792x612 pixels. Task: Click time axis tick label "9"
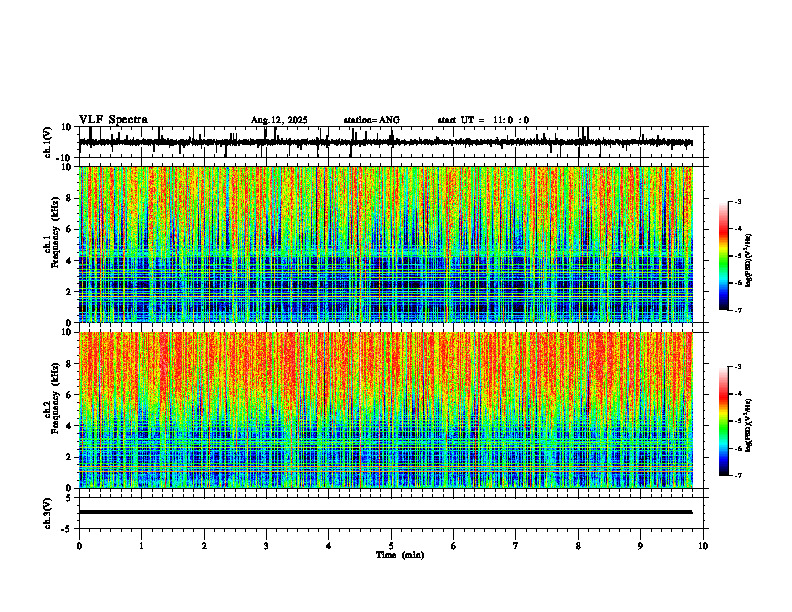(x=640, y=546)
